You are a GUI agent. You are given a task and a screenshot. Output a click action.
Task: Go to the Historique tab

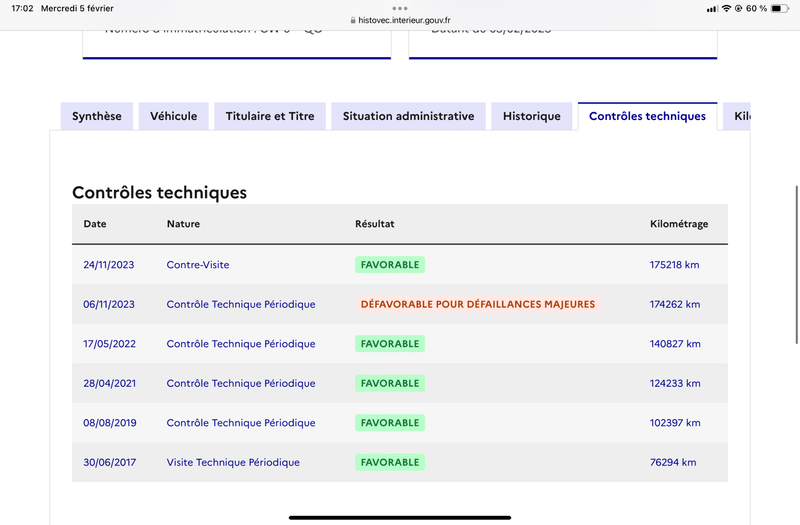point(532,116)
